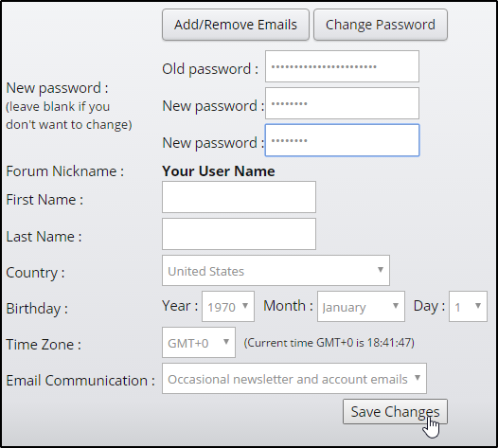Expand the Month dropdown showing January

(361, 307)
